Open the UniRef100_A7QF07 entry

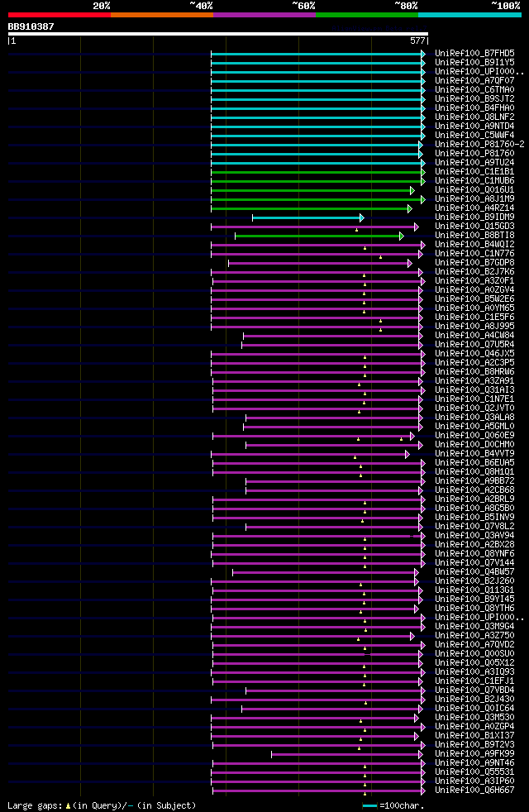(474, 81)
